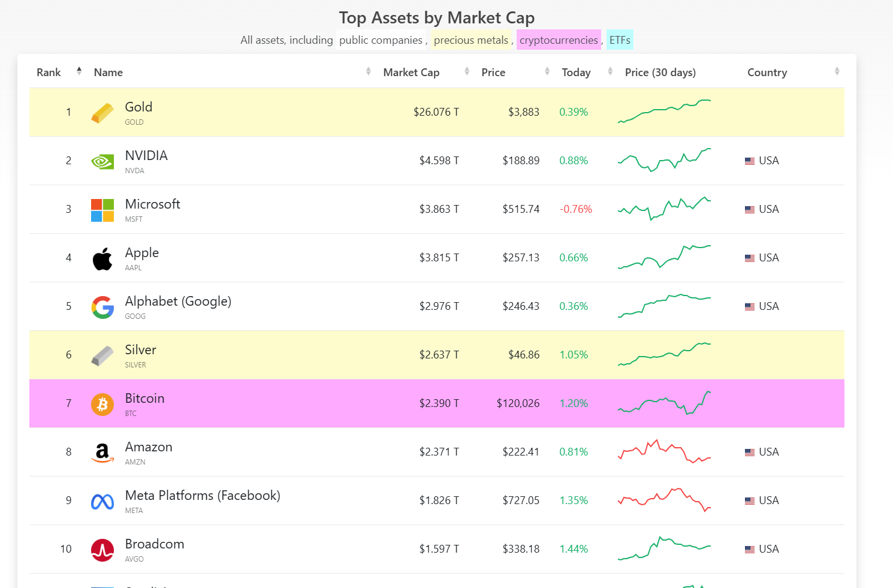Click the Amazon logo icon
The width and height of the screenshot is (893, 588).
pyautogui.click(x=102, y=453)
